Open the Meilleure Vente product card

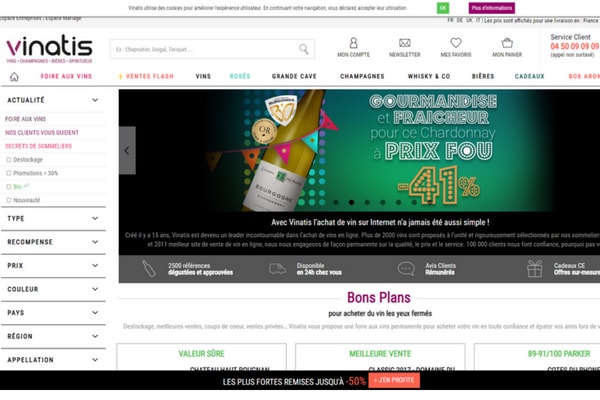(380, 357)
